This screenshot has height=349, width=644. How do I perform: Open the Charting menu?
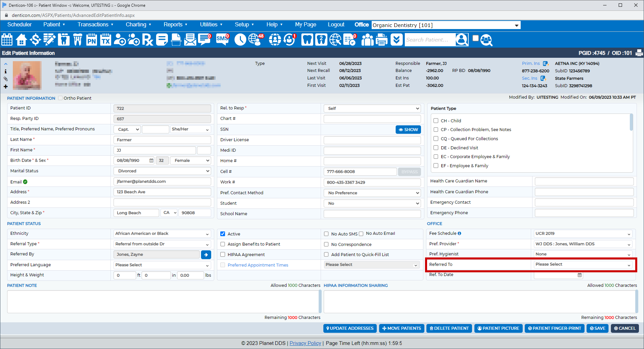pyautogui.click(x=139, y=24)
